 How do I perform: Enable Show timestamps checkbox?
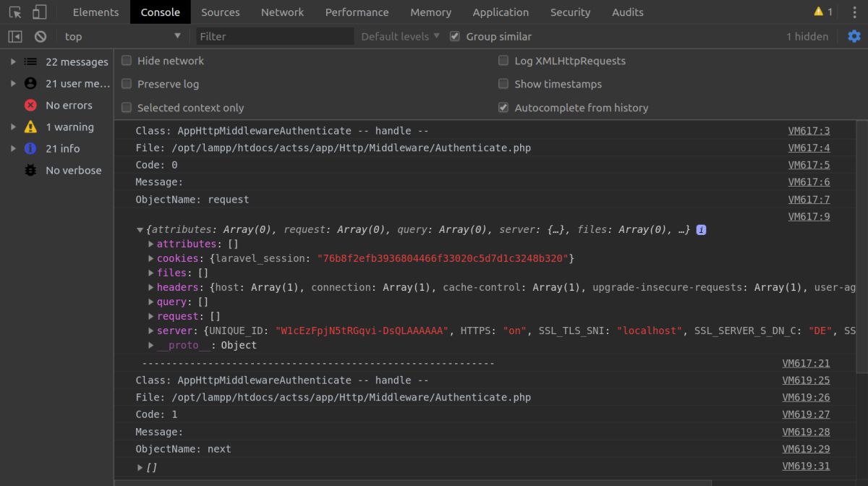coord(503,84)
